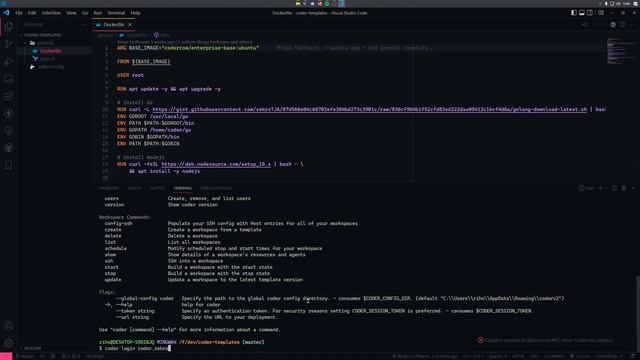Click the remote indicator in status bar
This screenshot has width=640, height=360.
(6, 356)
